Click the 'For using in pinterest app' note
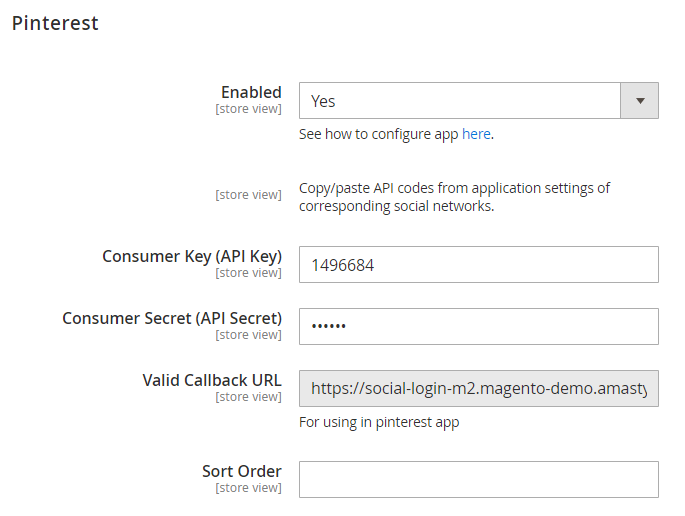Image resolution: width=685 pixels, height=516 pixels. pyautogui.click(x=379, y=422)
